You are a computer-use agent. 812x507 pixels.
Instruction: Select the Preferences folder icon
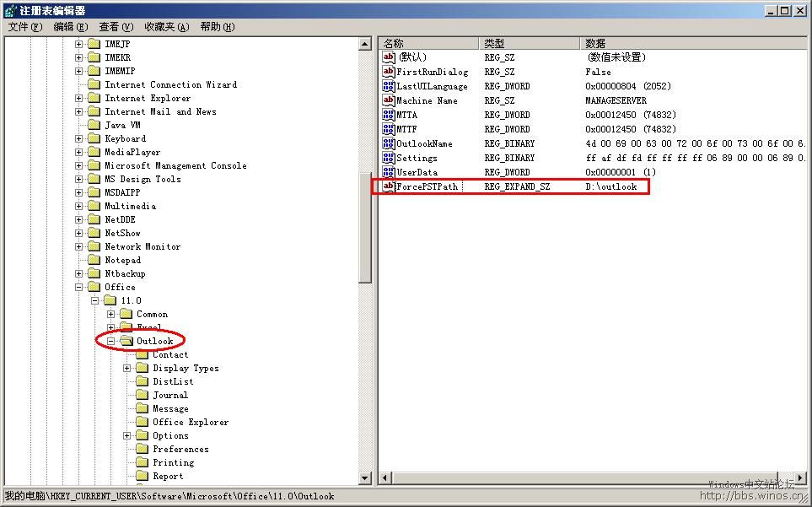point(143,449)
